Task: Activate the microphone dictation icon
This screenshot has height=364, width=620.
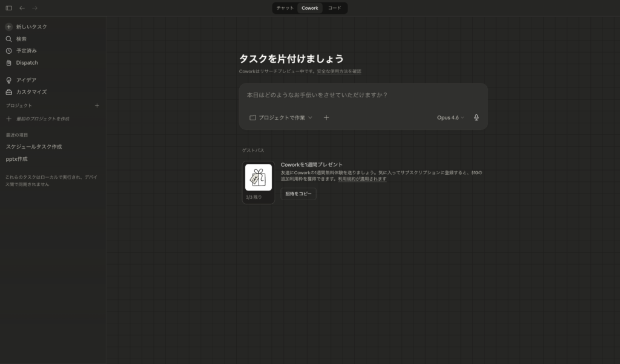Action: pyautogui.click(x=477, y=117)
